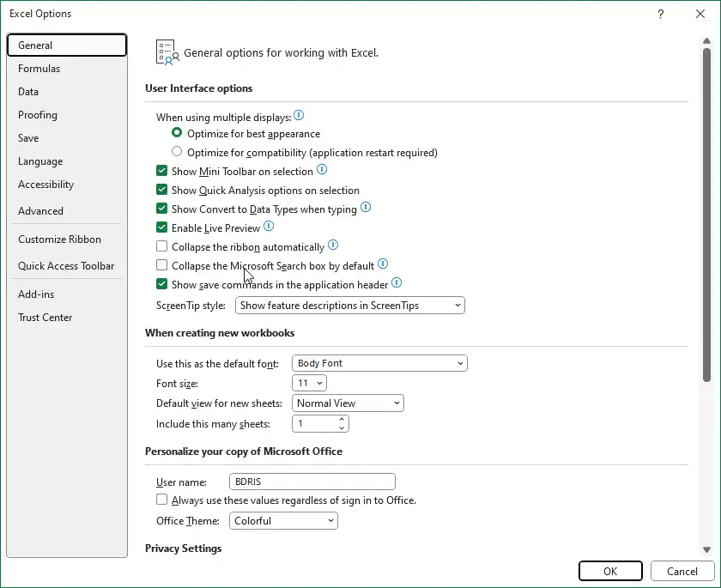The image size is (721, 588).
Task: Click info icon beside Collapse ribbon automatically
Action: click(x=333, y=246)
